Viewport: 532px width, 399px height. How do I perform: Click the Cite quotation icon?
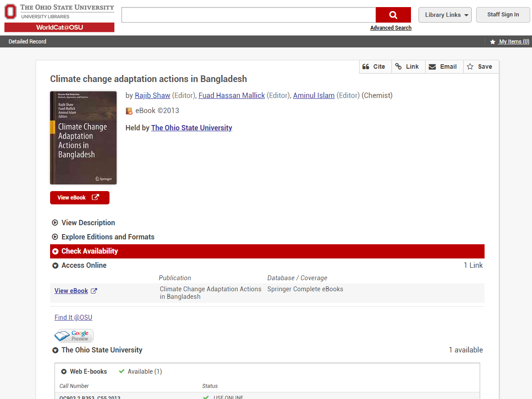[x=366, y=66]
